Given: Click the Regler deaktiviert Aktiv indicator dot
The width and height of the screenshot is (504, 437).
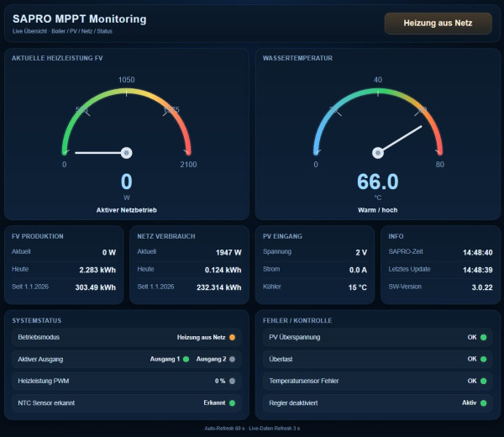Looking at the screenshot, I should click(x=484, y=403).
